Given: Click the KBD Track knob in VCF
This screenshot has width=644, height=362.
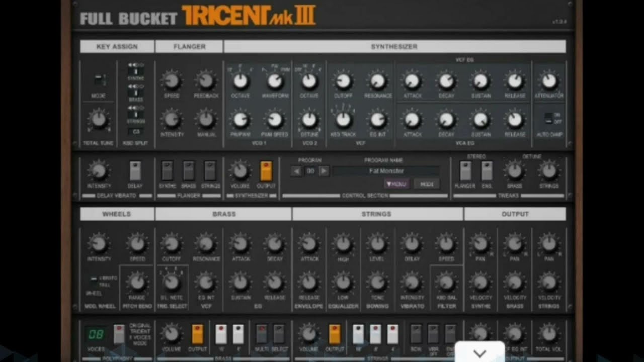Looking at the screenshot, I should coord(343,119).
